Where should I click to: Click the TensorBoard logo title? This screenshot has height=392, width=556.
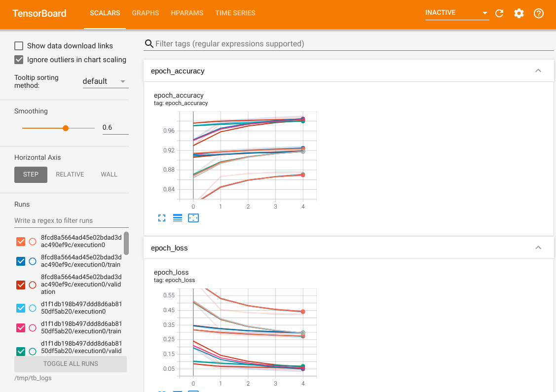pyautogui.click(x=39, y=13)
